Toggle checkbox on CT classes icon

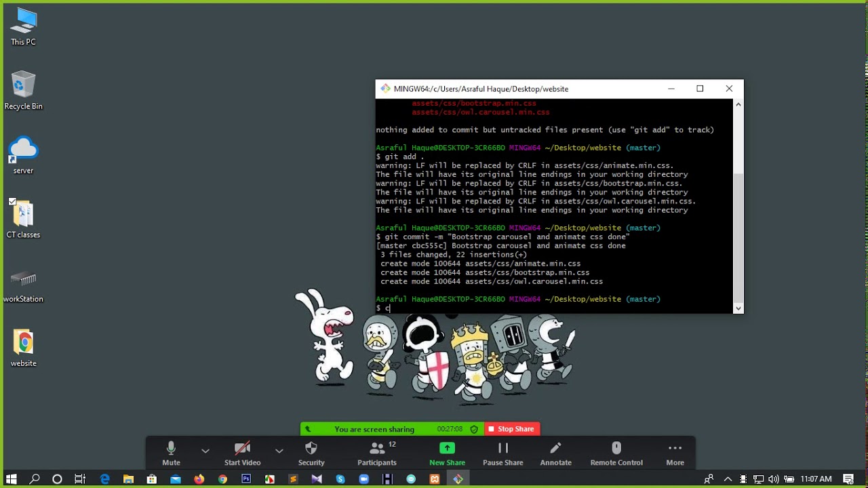pyautogui.click(x=12, y=201)
